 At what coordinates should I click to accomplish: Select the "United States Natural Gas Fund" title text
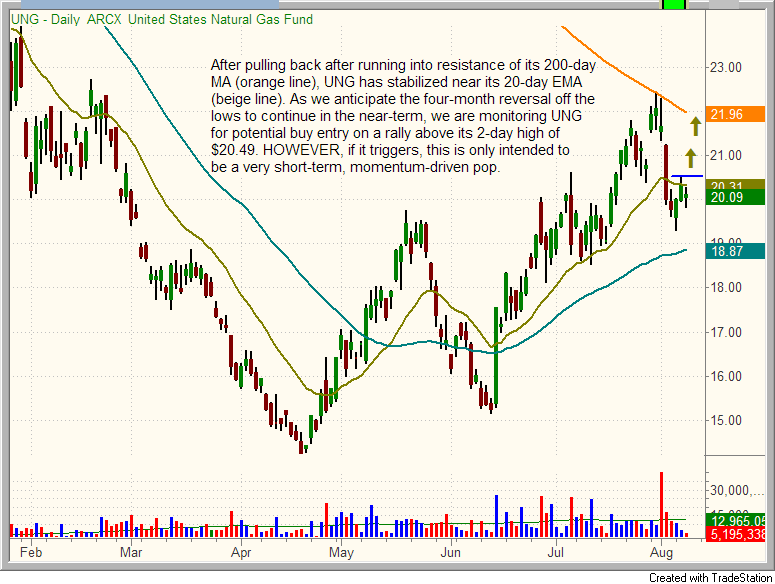pyautogui.click(x=220, y=19)
